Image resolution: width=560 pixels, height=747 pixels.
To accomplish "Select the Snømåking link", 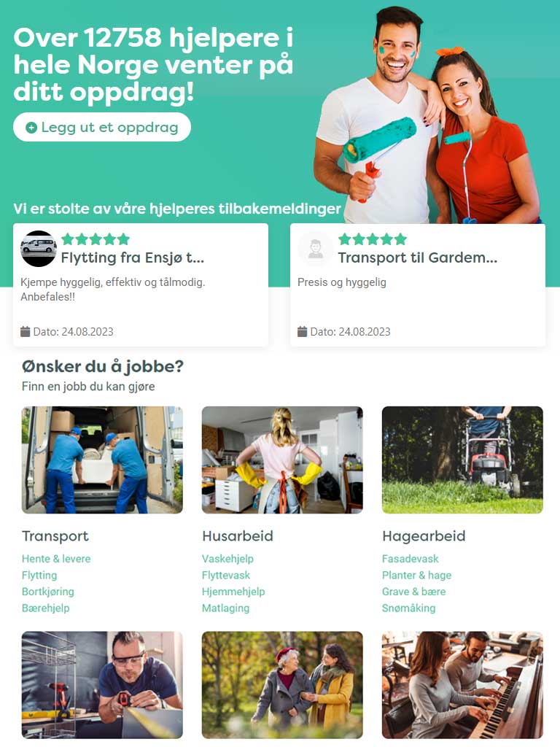I will pos(408,608).
